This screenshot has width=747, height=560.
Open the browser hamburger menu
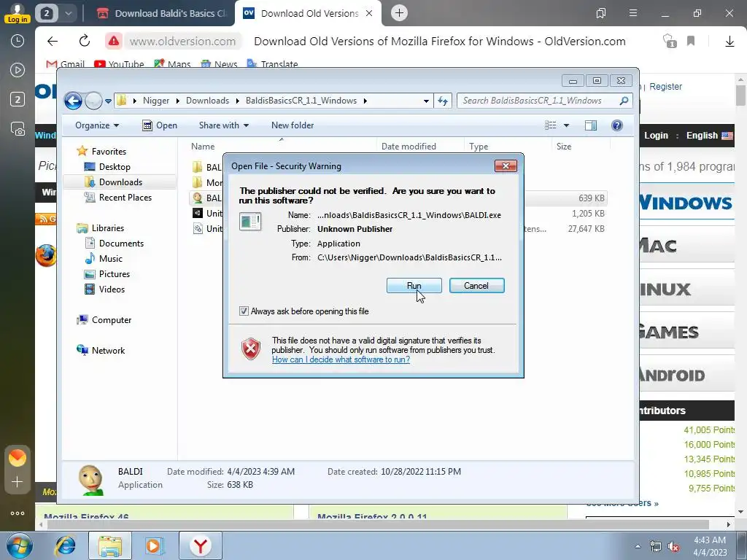pyautogui.click(x=633, y=13)
